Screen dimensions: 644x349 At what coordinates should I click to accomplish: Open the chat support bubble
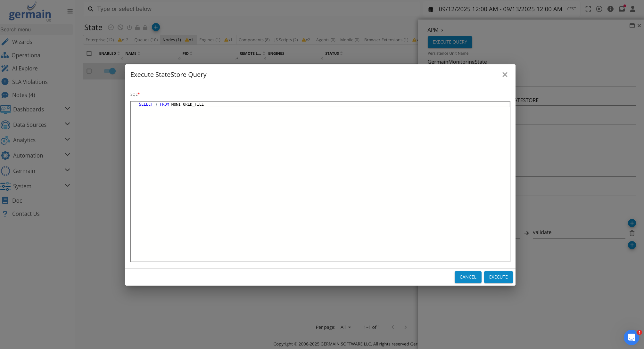pyautogui.click(x=631, y=337)
